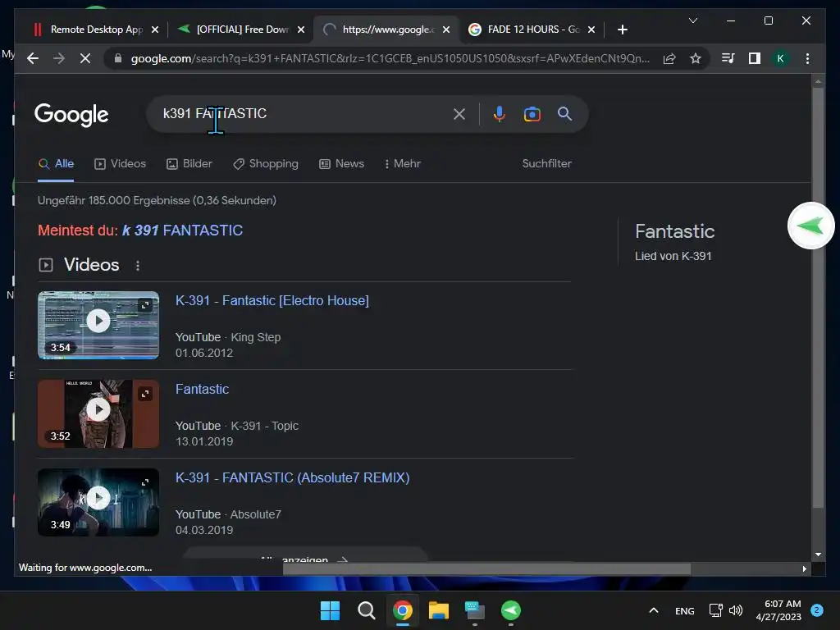Open the notification badge showing 2
This screenshot has height=630, width=840.
click(817, 609)
